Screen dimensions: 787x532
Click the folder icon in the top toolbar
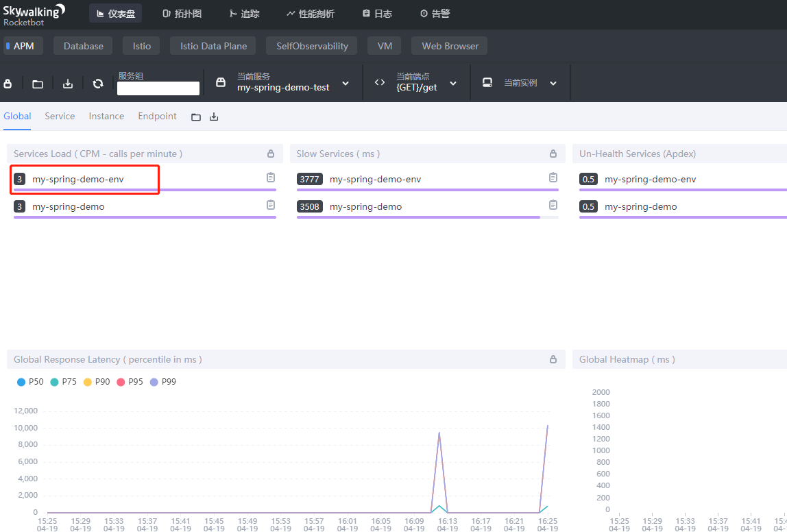pos(38,84)
